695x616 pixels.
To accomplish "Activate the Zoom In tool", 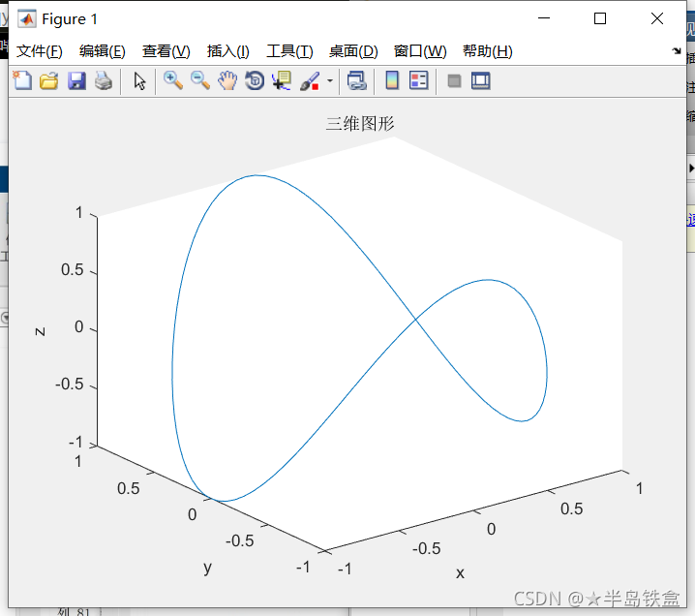I will (x=173, y=81).
